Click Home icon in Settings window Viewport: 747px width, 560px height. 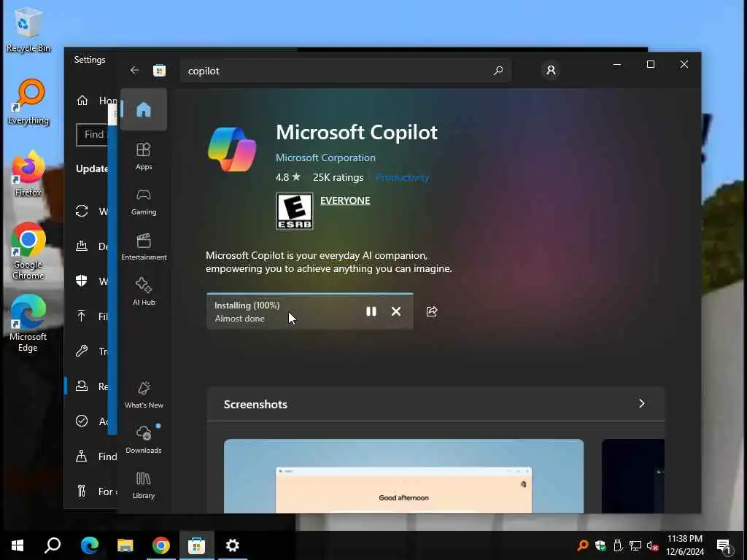click(x=82, y=101)
